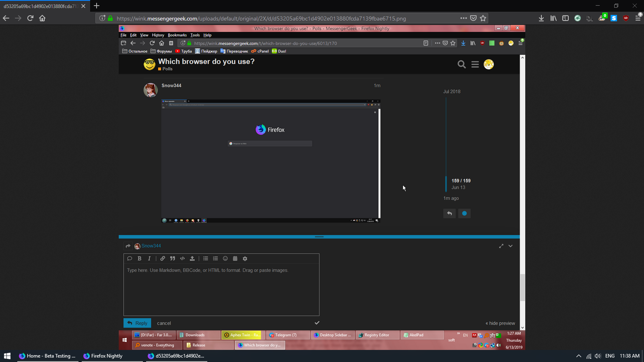Viewport: 644px width, 362px height.
Task: Click the preformatted code icon in the editor
Action: (182, 259)
